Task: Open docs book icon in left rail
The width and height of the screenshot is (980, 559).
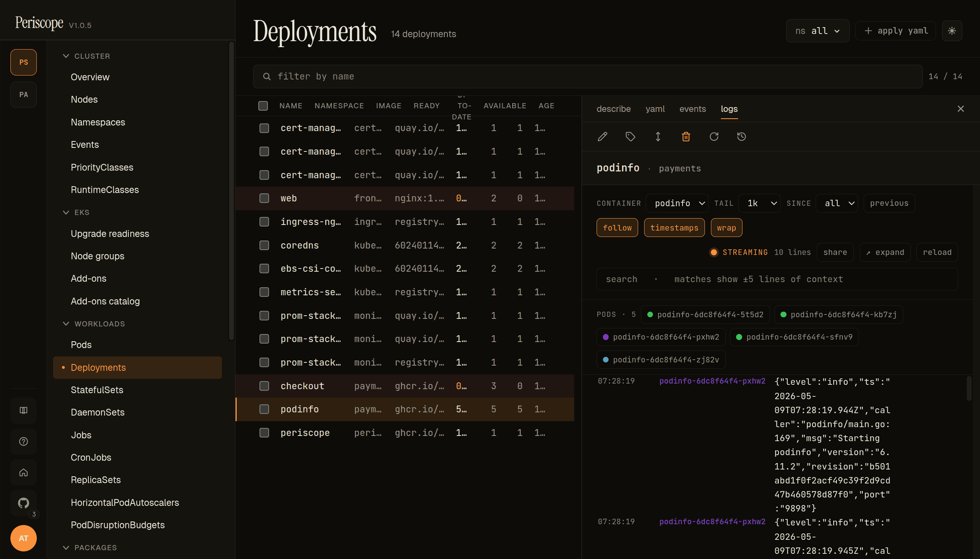Action: coord(24,410)
